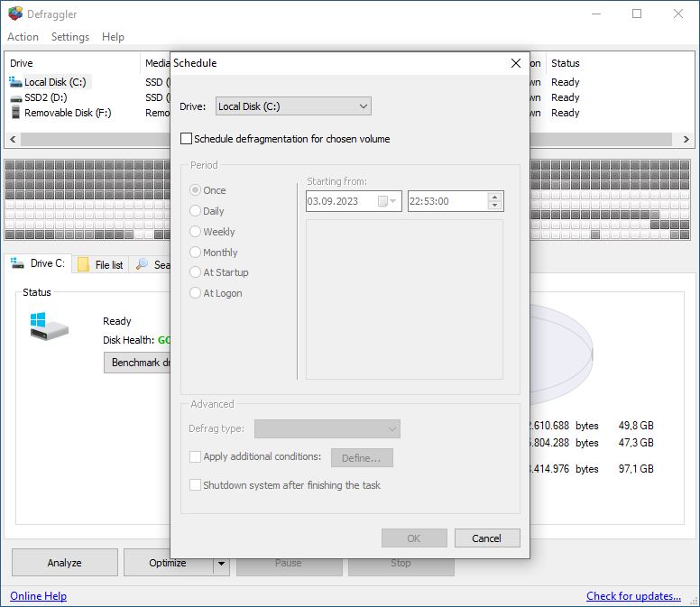Click the drive list horizontal scrollbar thumb
This screenshot has height=607, width=700.
(346, 139)
